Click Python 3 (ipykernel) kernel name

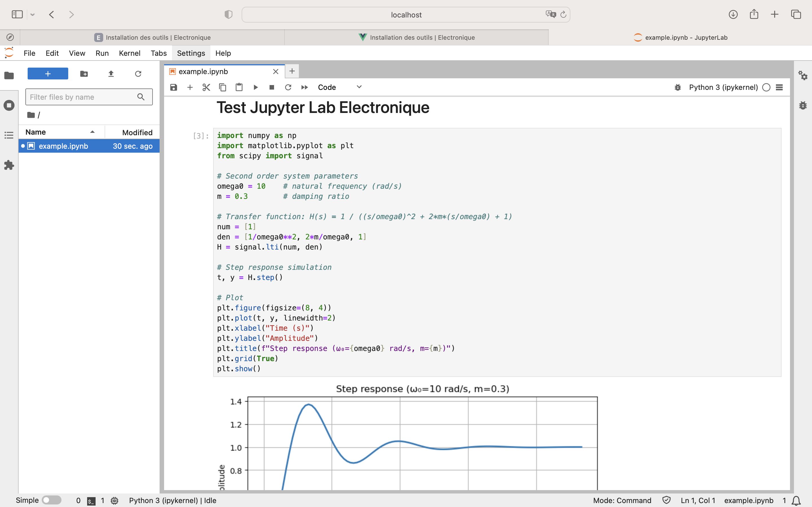click(x=723, y=88)
